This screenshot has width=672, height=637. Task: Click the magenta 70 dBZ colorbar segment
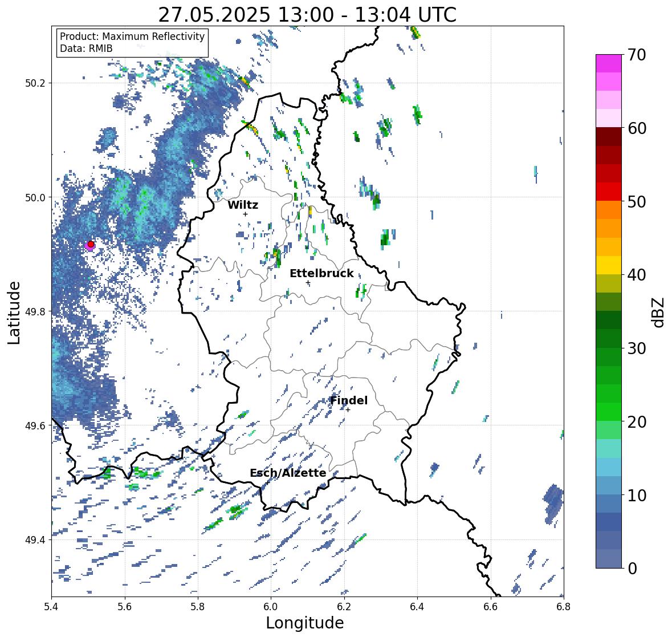pos(609,63)
